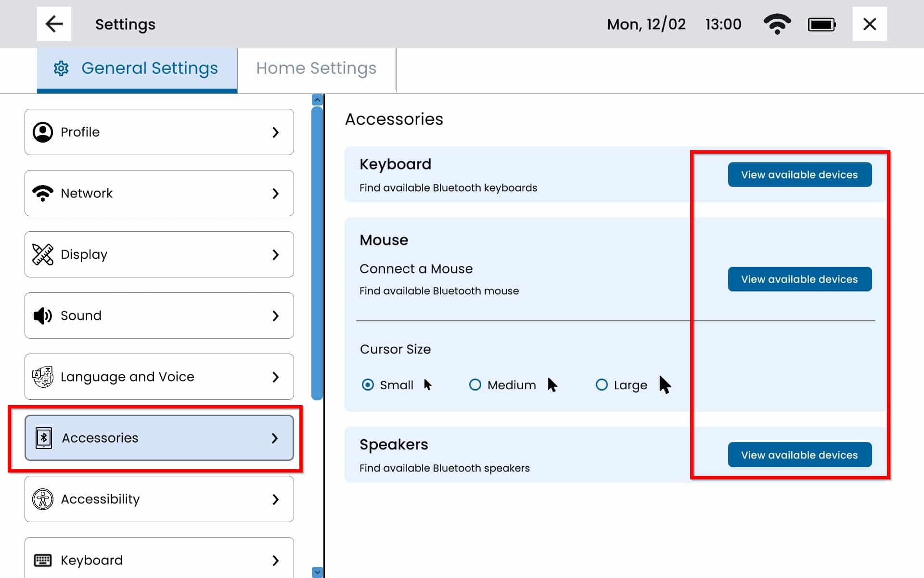View available devices for Keyboard
The image size is (924, 578).
799,174
